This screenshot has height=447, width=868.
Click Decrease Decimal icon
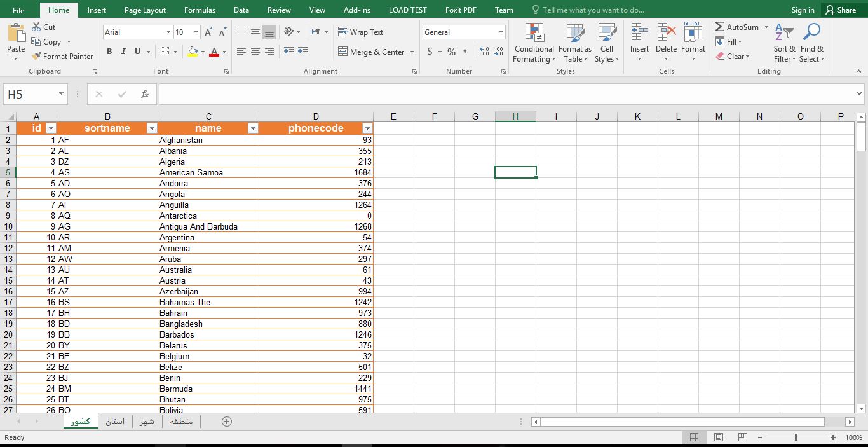[498, 52]
